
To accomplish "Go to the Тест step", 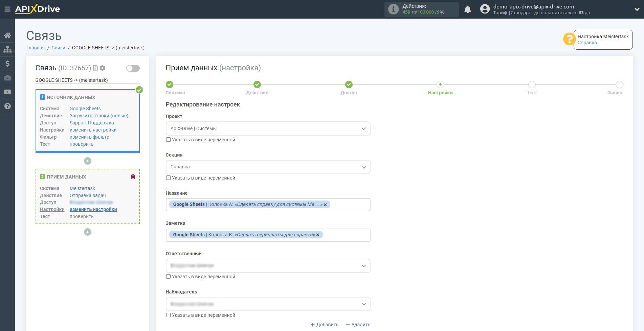I will pyautogui.click(x=532, y=85).
